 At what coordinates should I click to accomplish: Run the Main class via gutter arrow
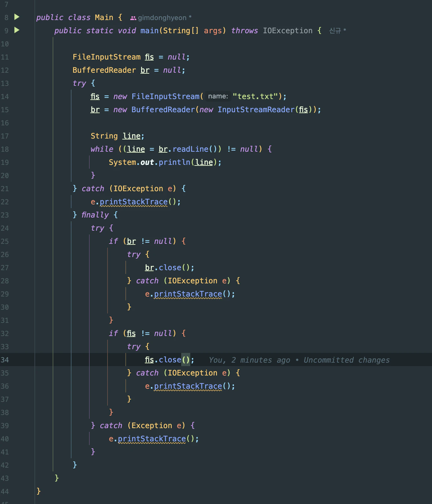17,17
